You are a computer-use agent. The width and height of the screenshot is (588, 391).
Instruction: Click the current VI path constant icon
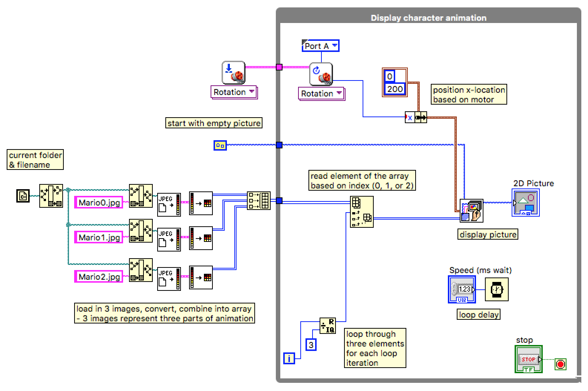pyautogui.click(x=23, y=195)
